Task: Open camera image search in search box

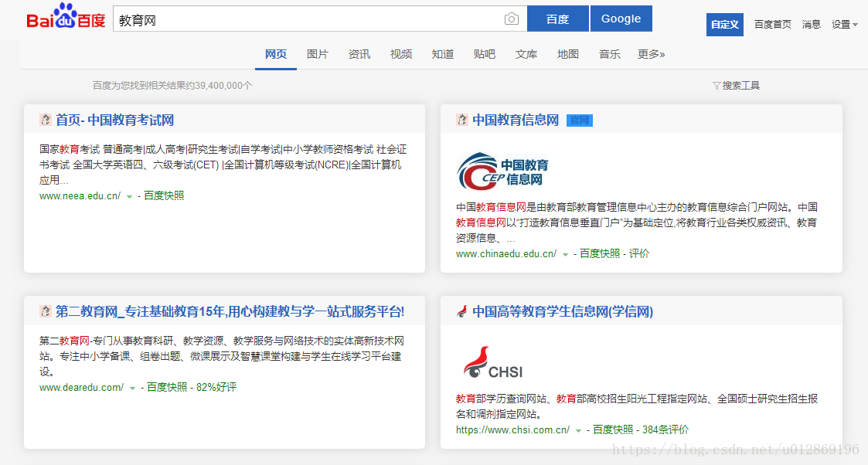Action: click(x=512, y=19)
